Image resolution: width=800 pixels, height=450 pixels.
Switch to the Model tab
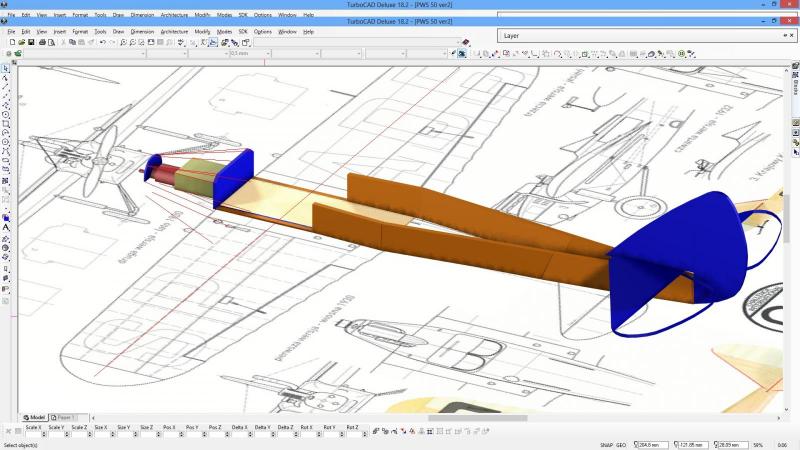tap(35, 417)
